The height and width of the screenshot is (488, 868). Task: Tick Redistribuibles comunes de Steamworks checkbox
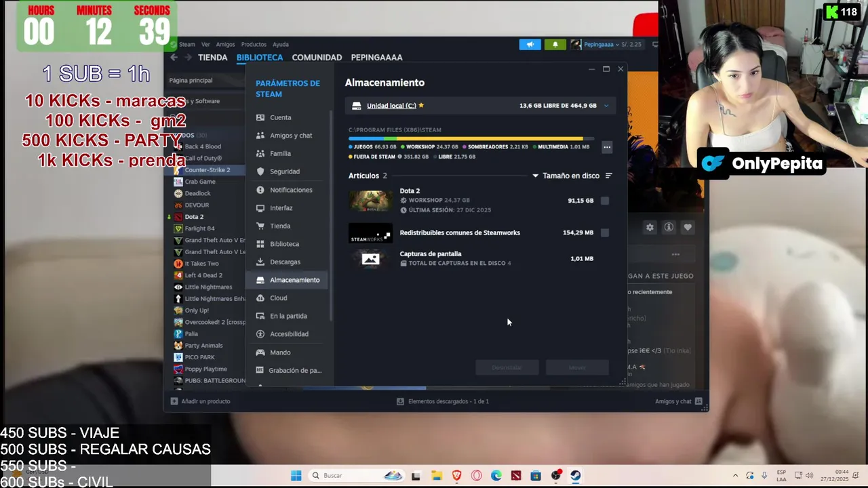(x=605, y=232)
